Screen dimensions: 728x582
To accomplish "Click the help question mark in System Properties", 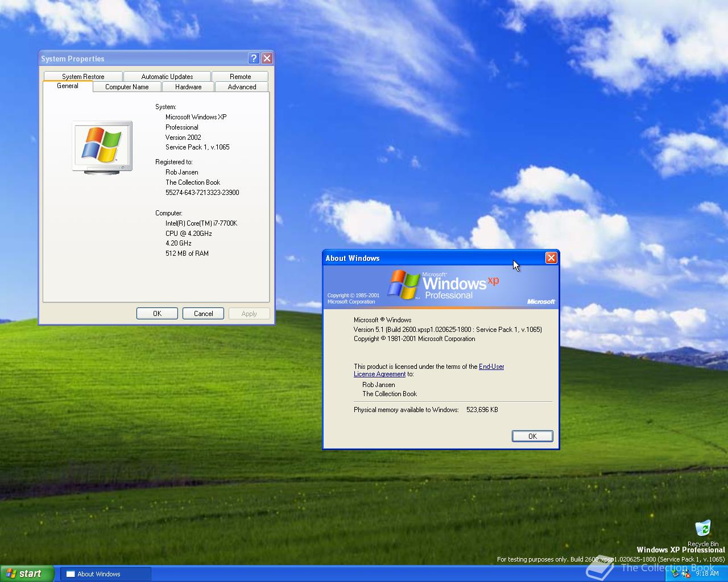I will click(x=254, y=58).
